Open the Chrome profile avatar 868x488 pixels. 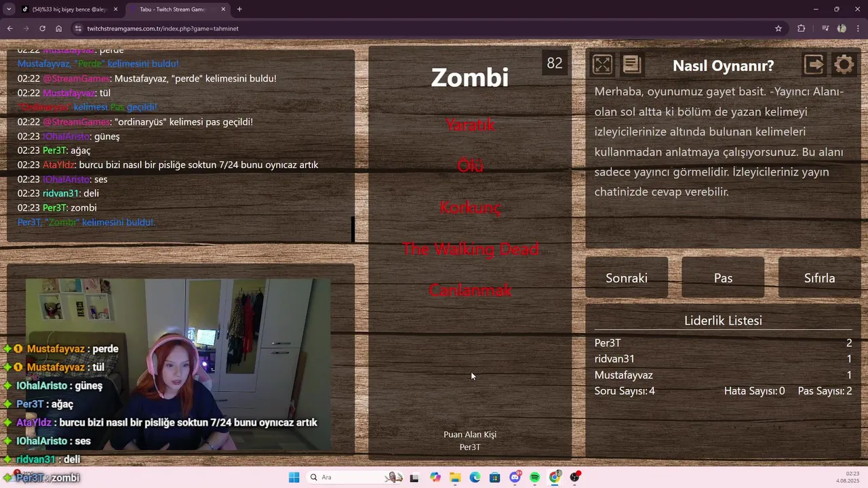[x=842, y=28]
